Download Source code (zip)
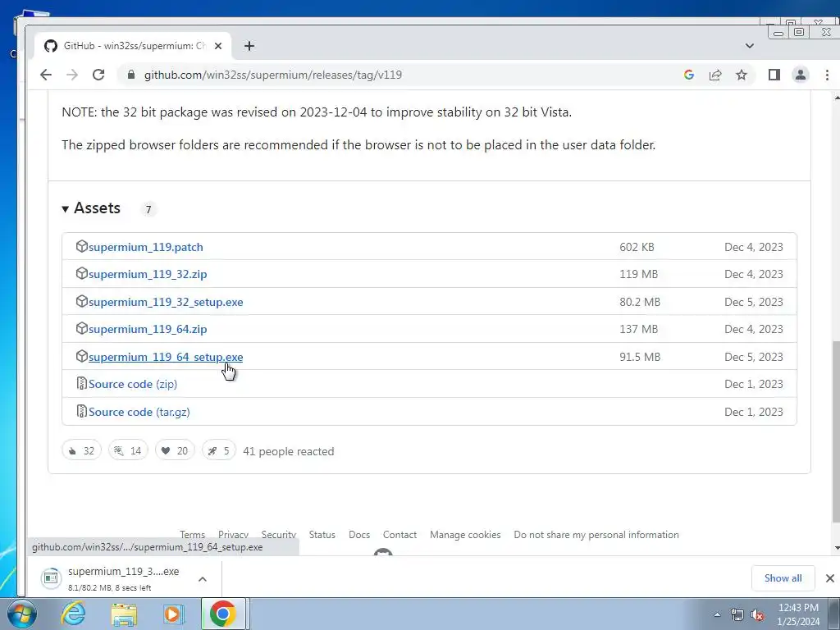 pyautogui.click(x=133, y=384)
